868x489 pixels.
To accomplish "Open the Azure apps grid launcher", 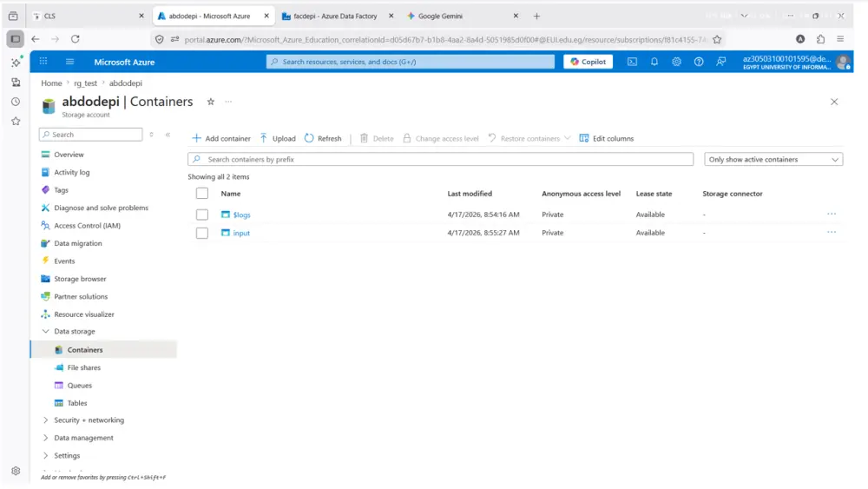I will point(43,62).
